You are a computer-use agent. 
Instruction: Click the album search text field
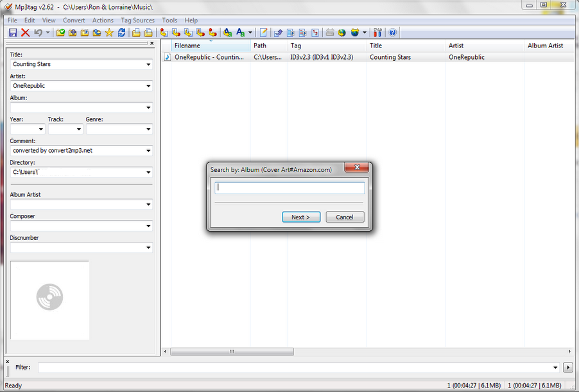(x=289, y=187)
